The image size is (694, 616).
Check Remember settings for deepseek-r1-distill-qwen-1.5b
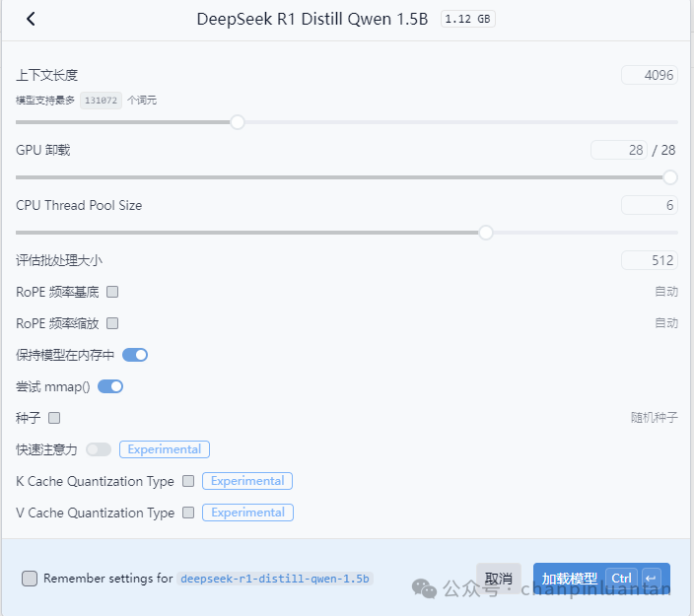30,579
